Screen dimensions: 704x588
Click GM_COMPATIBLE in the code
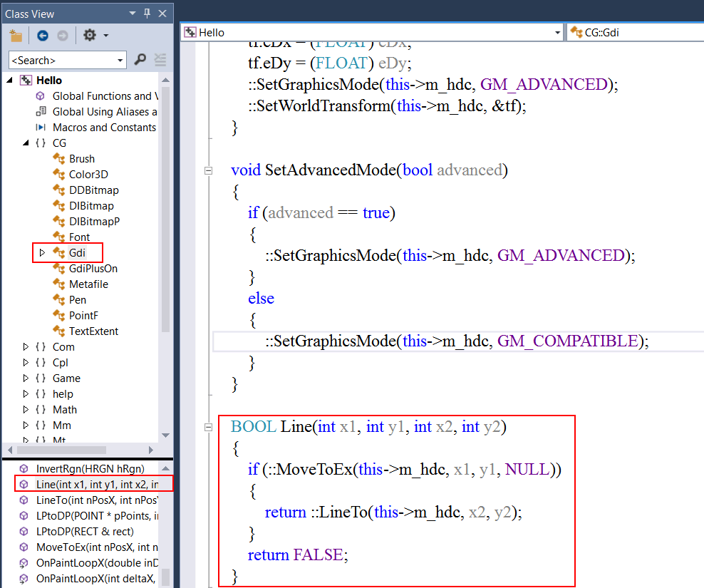(567, 341)
